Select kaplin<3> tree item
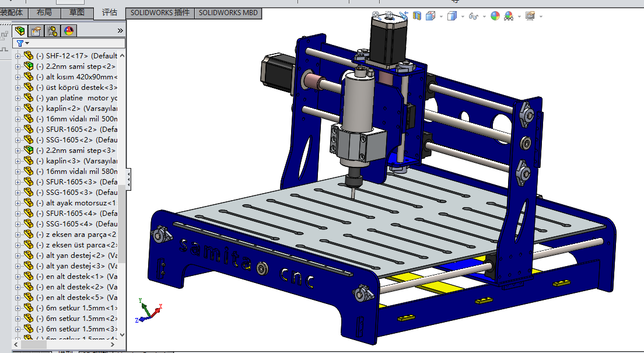Viewport: 644px width, 353px height. coord(76,160)
